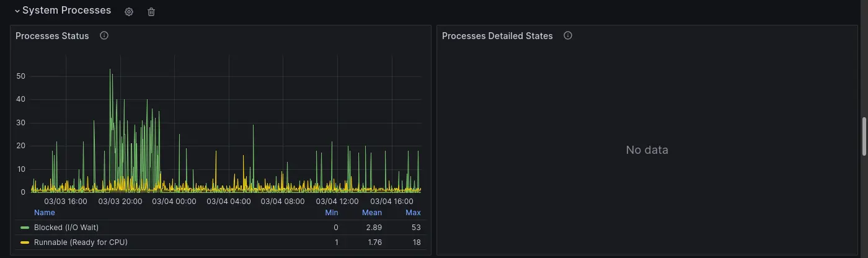Click info icon beside Processes Status
The height and width of the screenshot is (258, 868).
[x=104, y=36]
